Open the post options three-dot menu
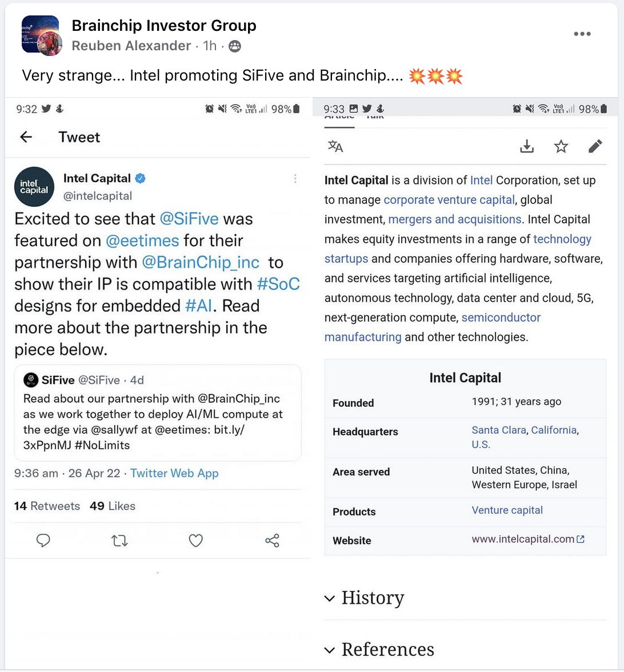Viewport: 624px width, 672px height. tap(582, 34)
